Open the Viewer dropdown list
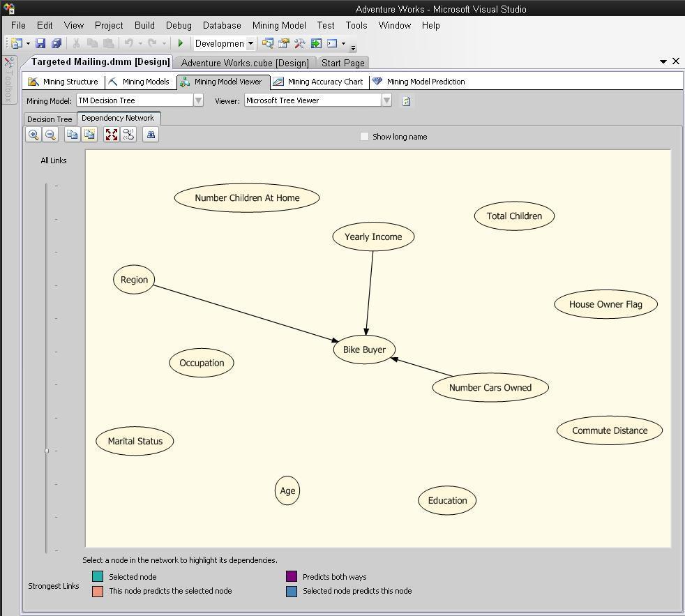This screenshot has width=685, height=616. pyautogui.click(x=386, y=100)
